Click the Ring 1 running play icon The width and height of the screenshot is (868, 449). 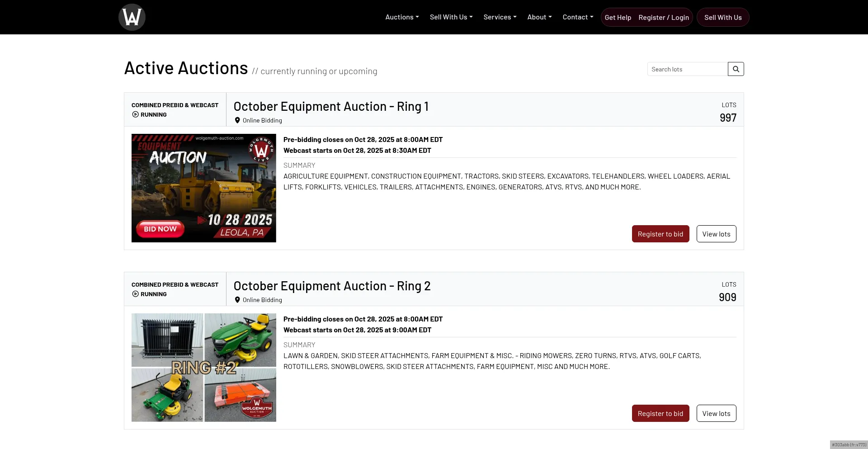pos(135,114)
